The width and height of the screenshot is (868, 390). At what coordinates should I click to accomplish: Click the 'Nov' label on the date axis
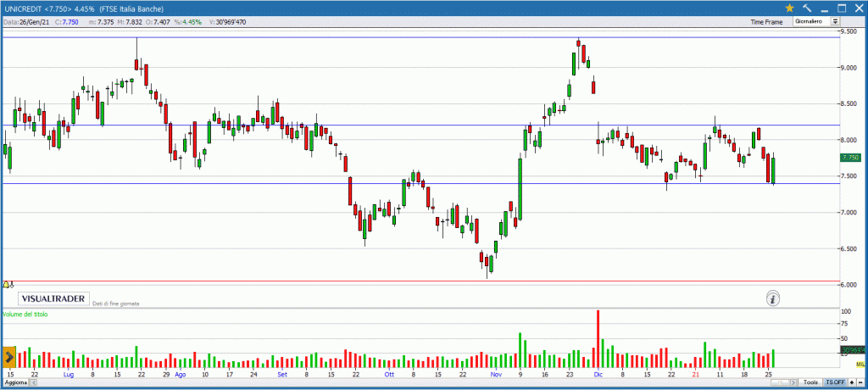click(496, 375)
